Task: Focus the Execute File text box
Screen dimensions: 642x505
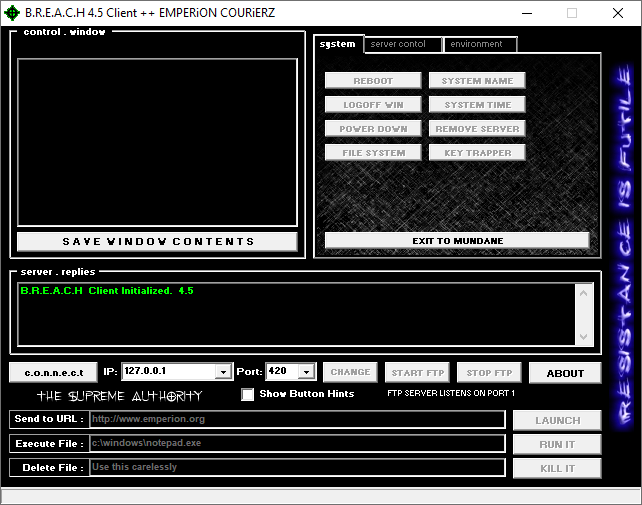Action: point(297,443)
